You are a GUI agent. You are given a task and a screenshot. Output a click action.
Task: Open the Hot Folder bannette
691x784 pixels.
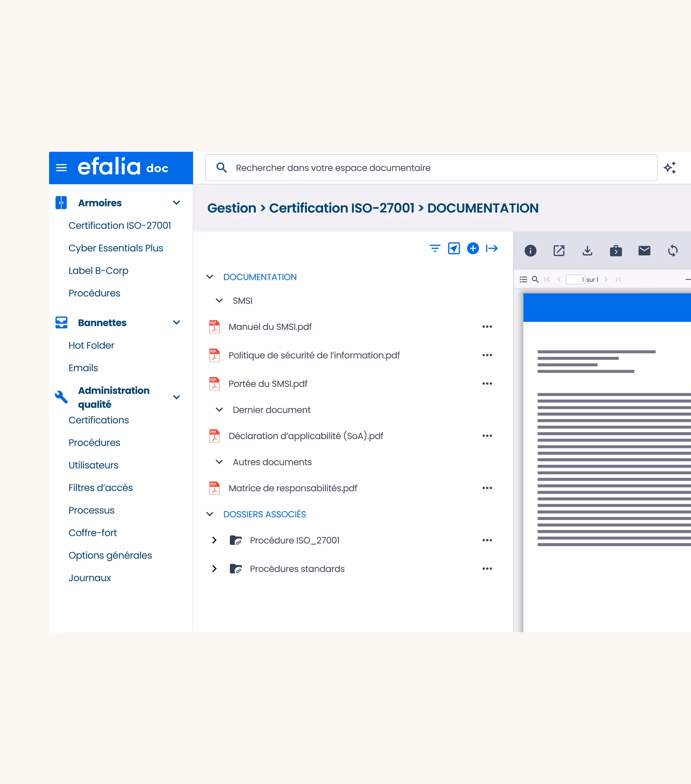click(x=91, y=345)
